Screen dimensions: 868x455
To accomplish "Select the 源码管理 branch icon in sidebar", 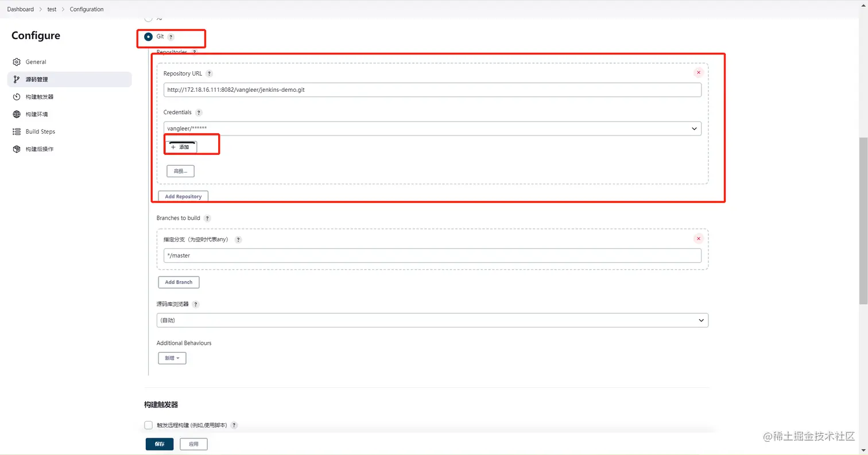I will (17, 79).
